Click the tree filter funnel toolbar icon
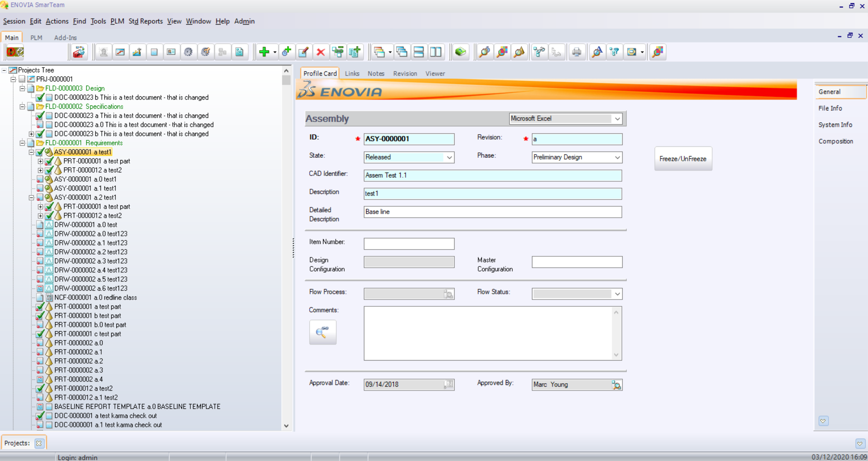Image resolution: width=868 pixels, height=461 pixels. tap(615, 52)
